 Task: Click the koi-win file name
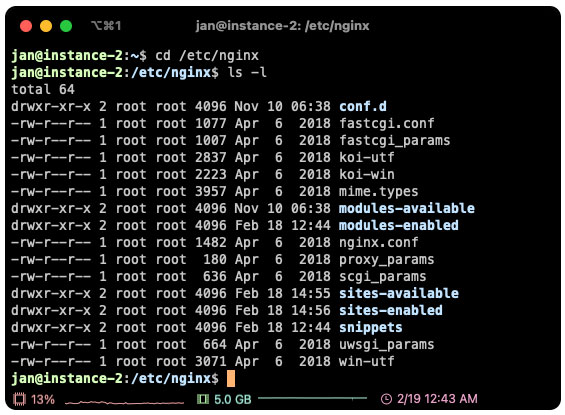point(366,174)
